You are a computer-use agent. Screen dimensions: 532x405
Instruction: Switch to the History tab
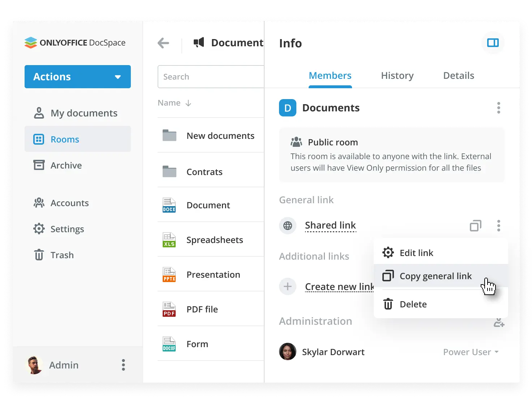(397, 76)
